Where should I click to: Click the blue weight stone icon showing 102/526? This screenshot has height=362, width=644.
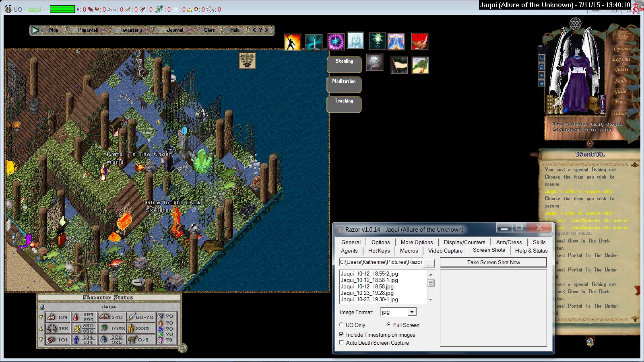103,340
